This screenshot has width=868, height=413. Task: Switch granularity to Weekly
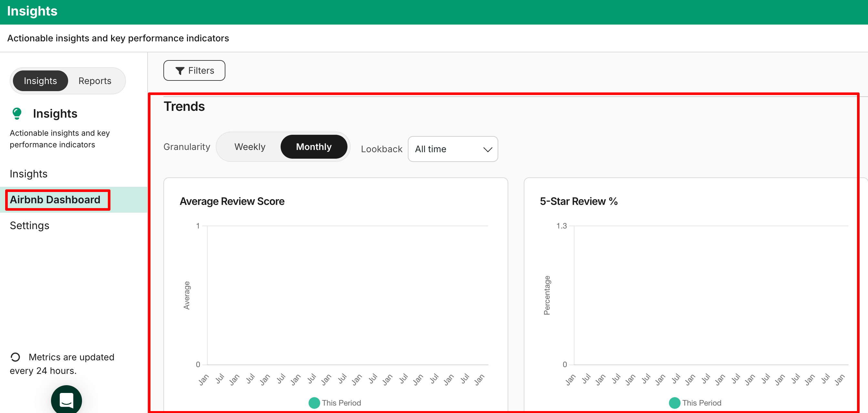point(250,147)
